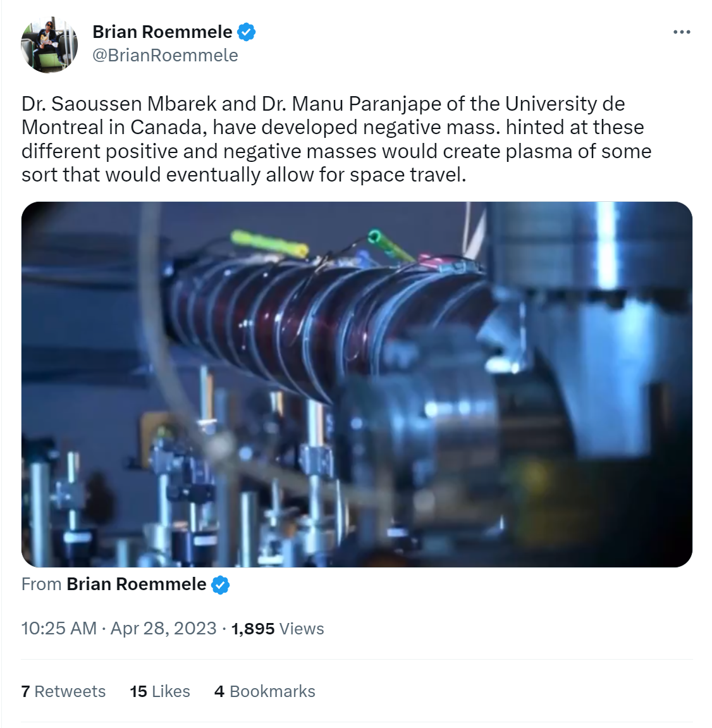Viewport: 712px width, 728px height.
Task: Play the lab apparatus video
Action: (357, 384)
